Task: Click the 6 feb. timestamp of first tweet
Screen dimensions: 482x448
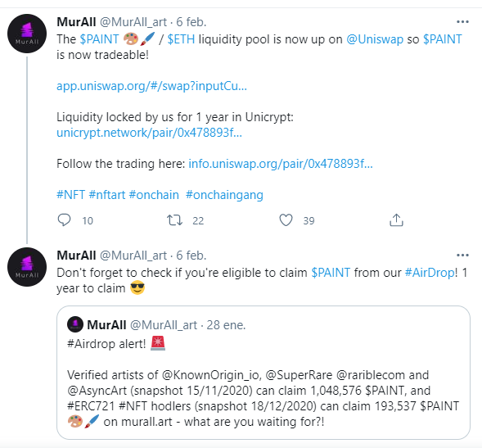Action: (191, 22)
